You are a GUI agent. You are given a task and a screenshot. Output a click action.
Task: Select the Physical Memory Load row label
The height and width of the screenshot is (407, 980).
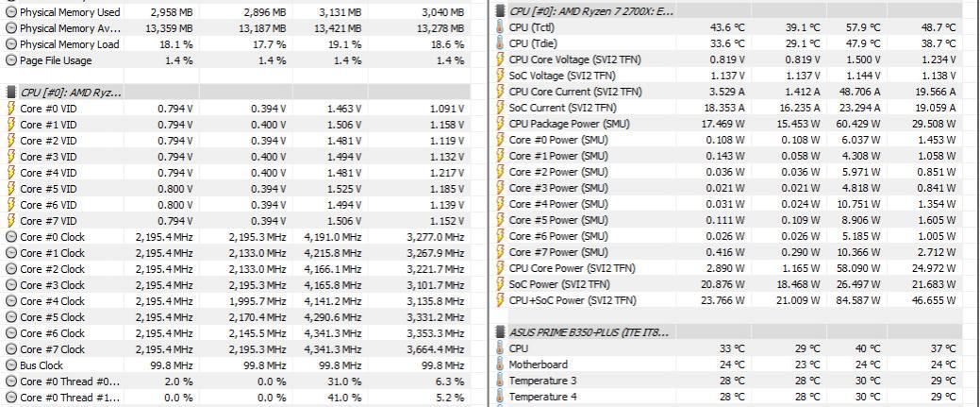pyautogui.click(x=70, y=44)
